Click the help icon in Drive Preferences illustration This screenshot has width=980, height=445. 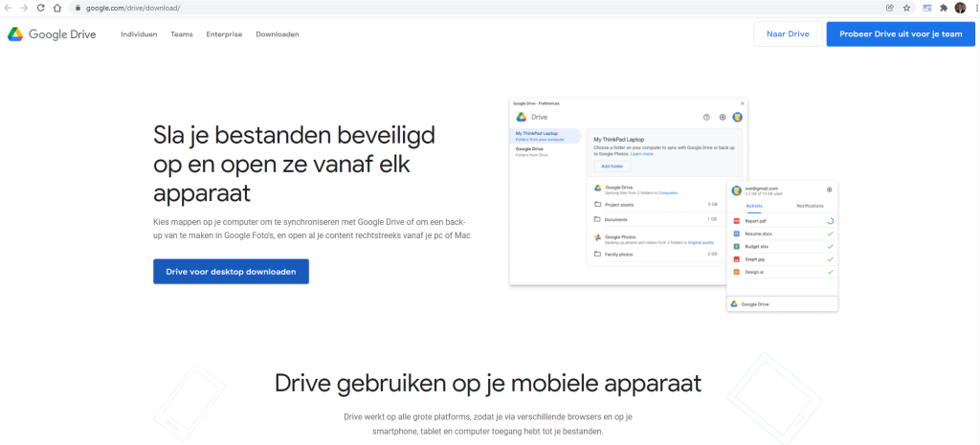pos(706,117)
